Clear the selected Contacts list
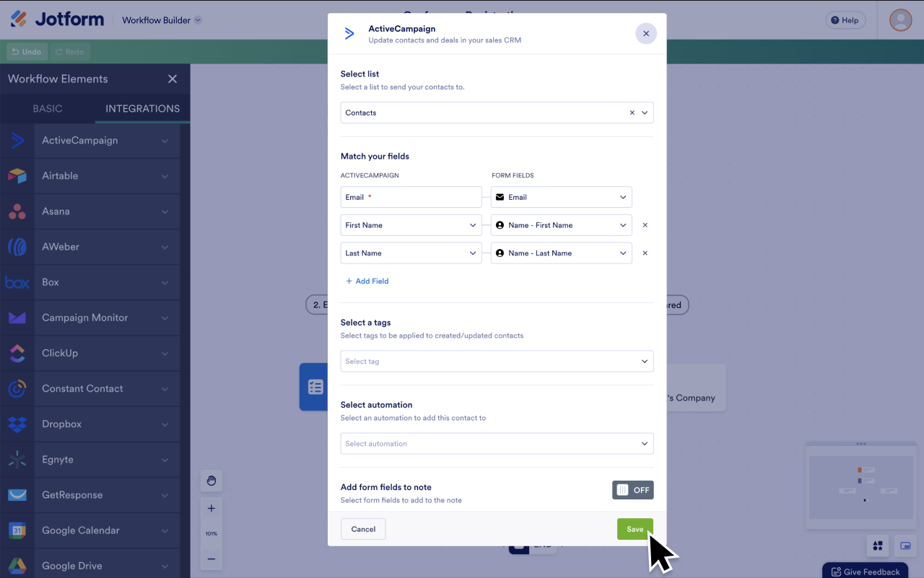Viewport: 924px width, 578px height. pyautogui.click(x=632, y=113)
